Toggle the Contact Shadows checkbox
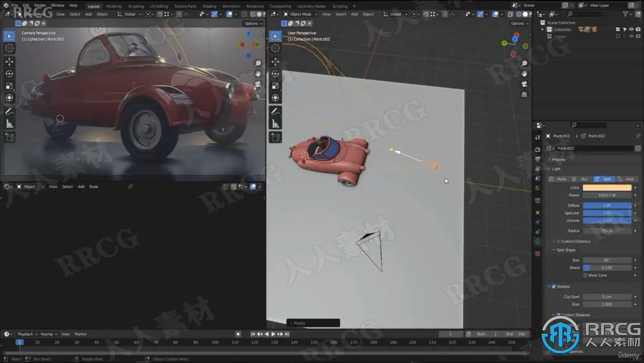The width and height of the screenshot is (644, 363). point(558,315)
